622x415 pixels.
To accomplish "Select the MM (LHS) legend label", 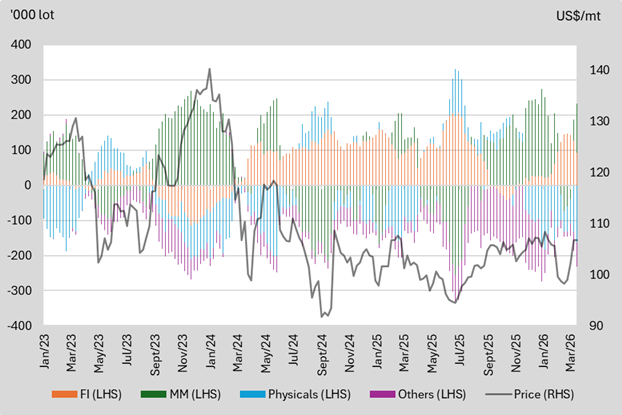I will tap(195, 394).
